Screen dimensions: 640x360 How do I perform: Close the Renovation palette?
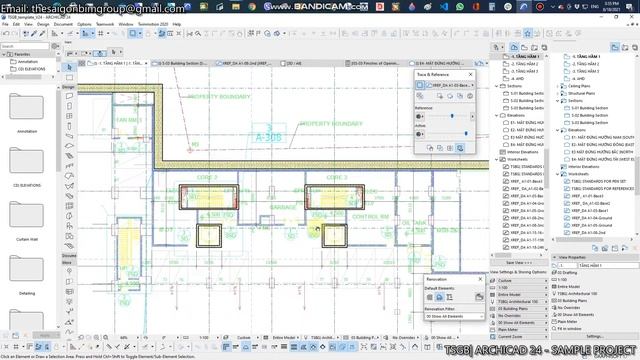(480, 279)
